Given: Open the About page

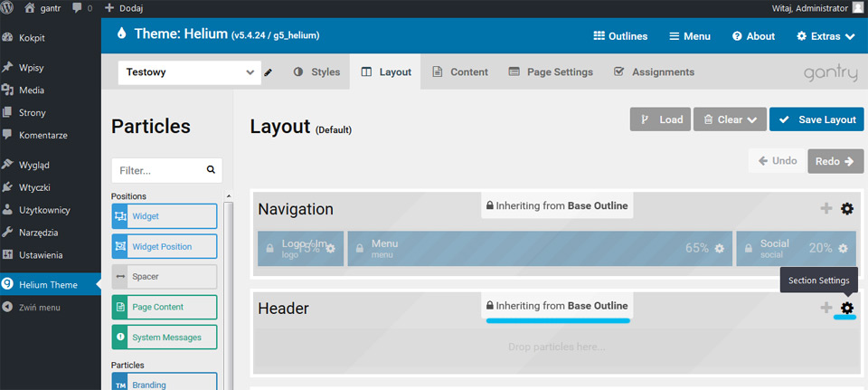Looking at the screenshot, I should click(x=753, y=36).
